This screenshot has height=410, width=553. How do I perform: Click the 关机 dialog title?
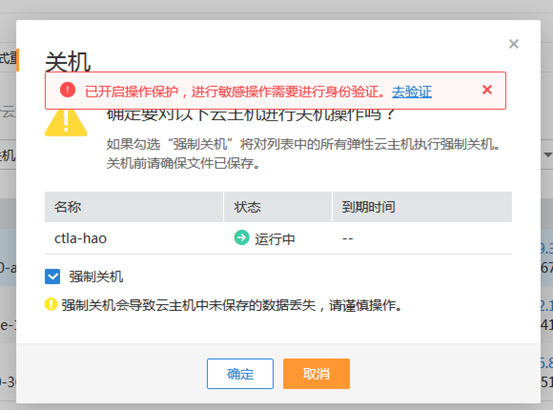pos(68,62)
